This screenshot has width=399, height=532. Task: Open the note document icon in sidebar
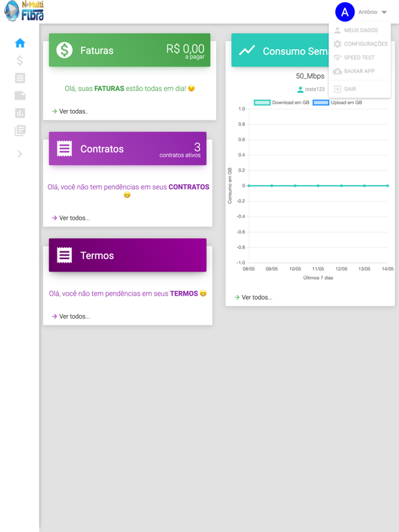pos(20,96)
